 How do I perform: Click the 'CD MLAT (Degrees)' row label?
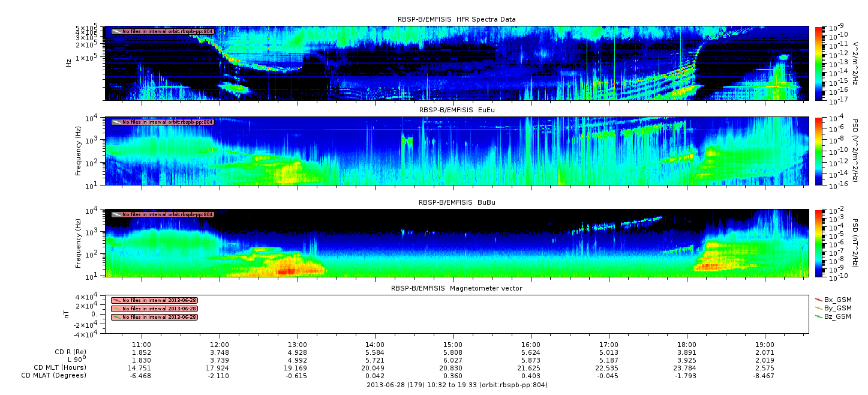tap(54, 375)
